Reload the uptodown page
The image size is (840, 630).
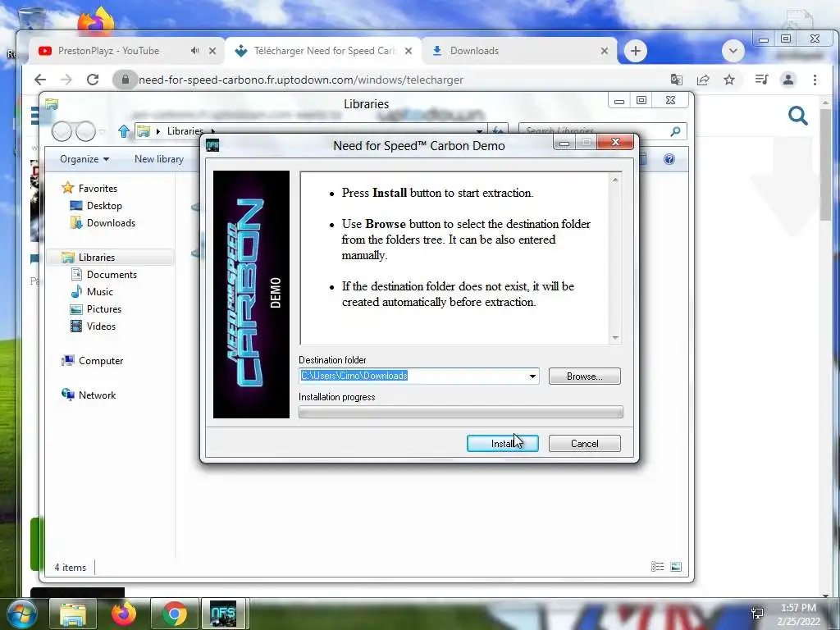(x=93, y=80)
